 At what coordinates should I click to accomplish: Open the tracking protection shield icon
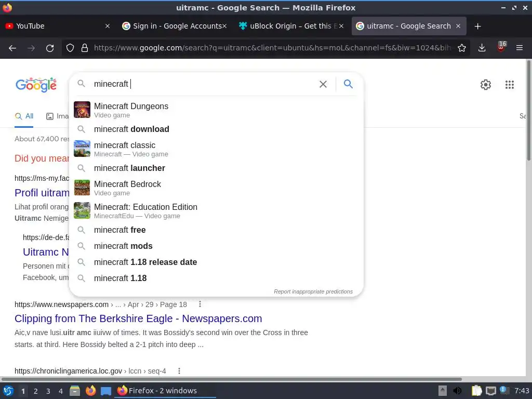(70, 48)
